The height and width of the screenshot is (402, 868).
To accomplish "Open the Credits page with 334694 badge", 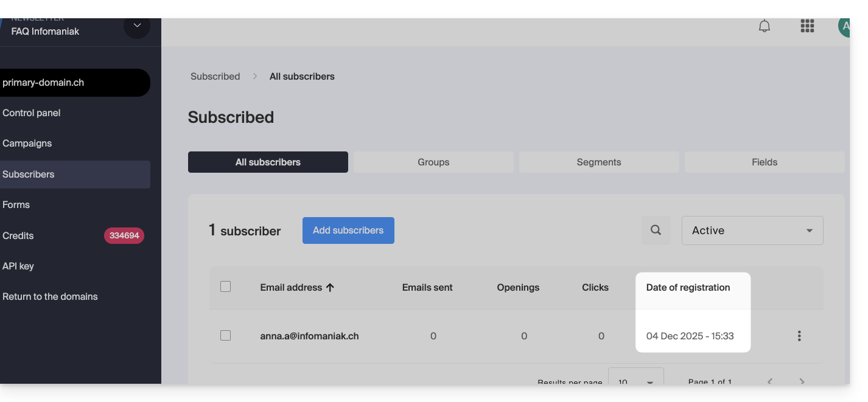I will point(18,236).
